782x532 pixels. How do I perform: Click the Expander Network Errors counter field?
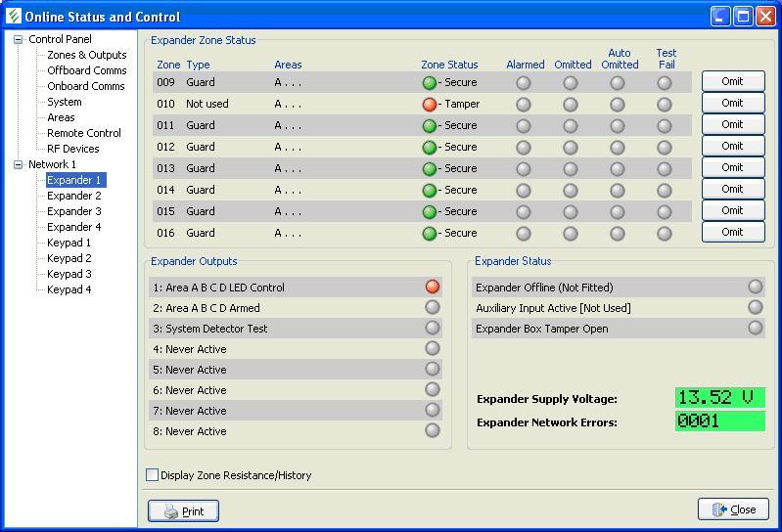tap(719, 421)
